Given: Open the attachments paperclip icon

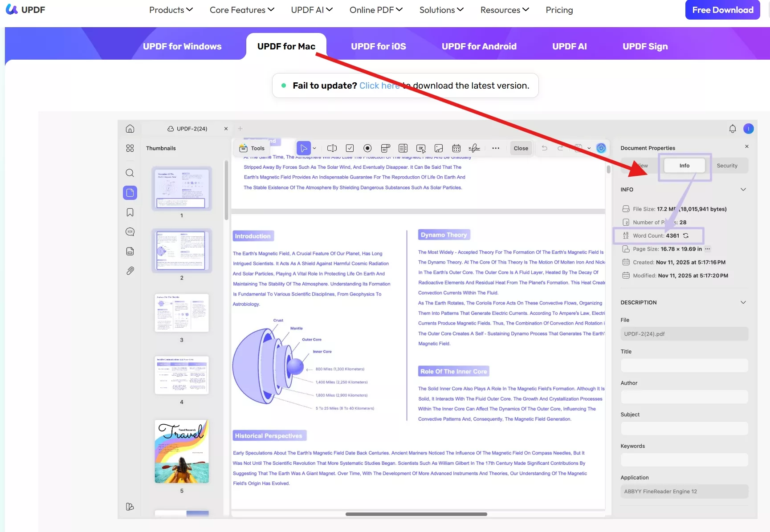Looking at the screenshot, I should click(x=130, y=271).
